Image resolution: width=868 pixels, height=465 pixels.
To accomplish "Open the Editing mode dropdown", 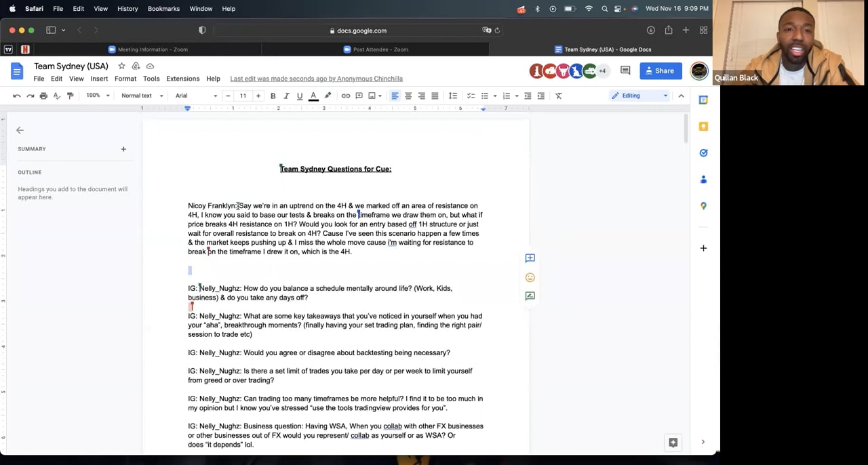I will (x=639, y=96).
